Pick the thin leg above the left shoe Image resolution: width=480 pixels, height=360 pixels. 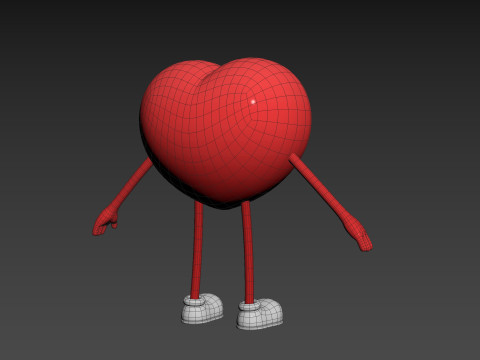point(197,250)
